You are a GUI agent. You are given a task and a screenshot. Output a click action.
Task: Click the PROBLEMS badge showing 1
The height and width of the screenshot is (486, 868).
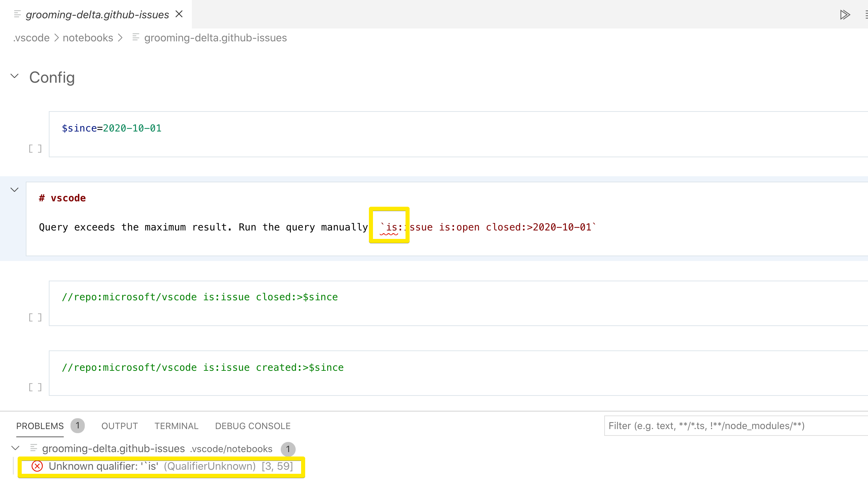(77, 426)
